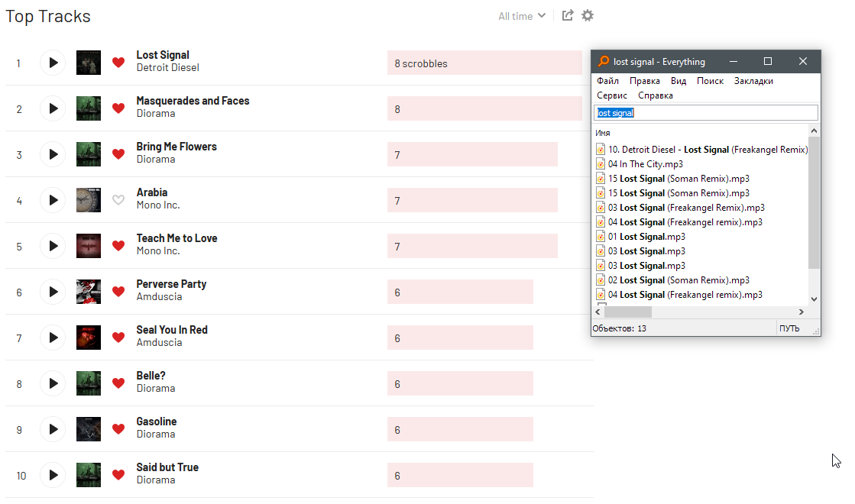855x504 pixels.
Task: Open Поиск menu in Everything
Action: click(710, 81)
